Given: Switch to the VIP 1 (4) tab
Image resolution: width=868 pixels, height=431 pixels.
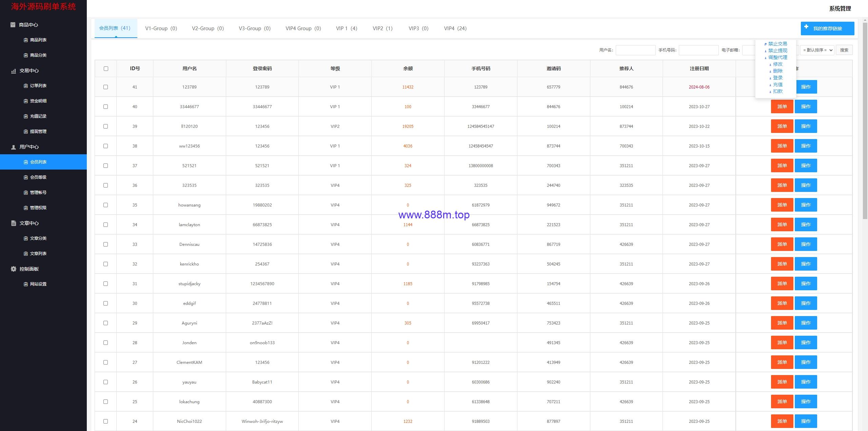Looking at the screenshot, I should pos(347,28).
